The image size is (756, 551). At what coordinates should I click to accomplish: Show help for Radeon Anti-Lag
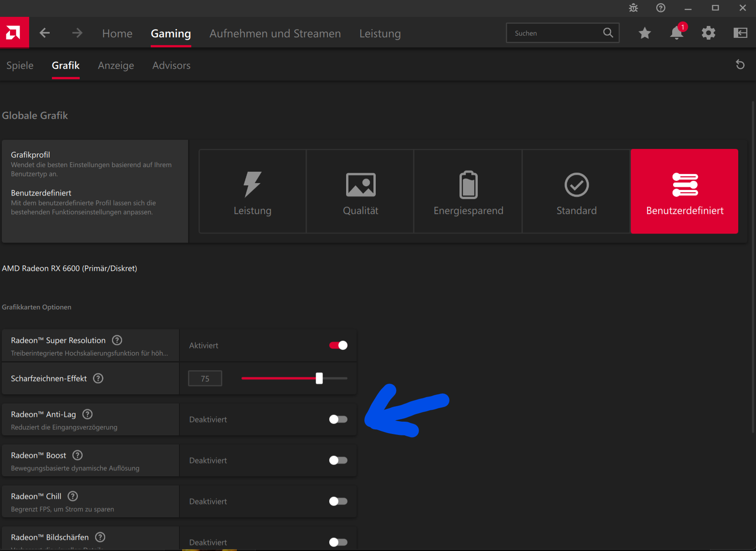(87, 414)
